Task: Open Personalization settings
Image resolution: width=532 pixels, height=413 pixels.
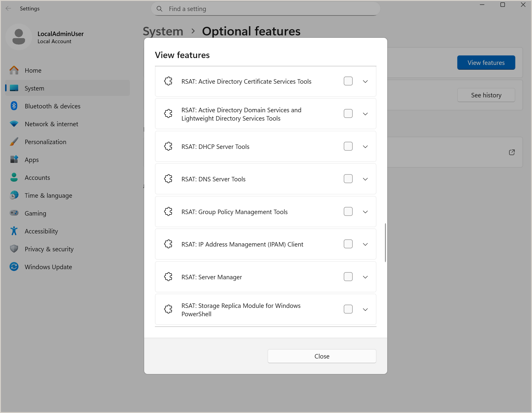Action: (45, 142)
